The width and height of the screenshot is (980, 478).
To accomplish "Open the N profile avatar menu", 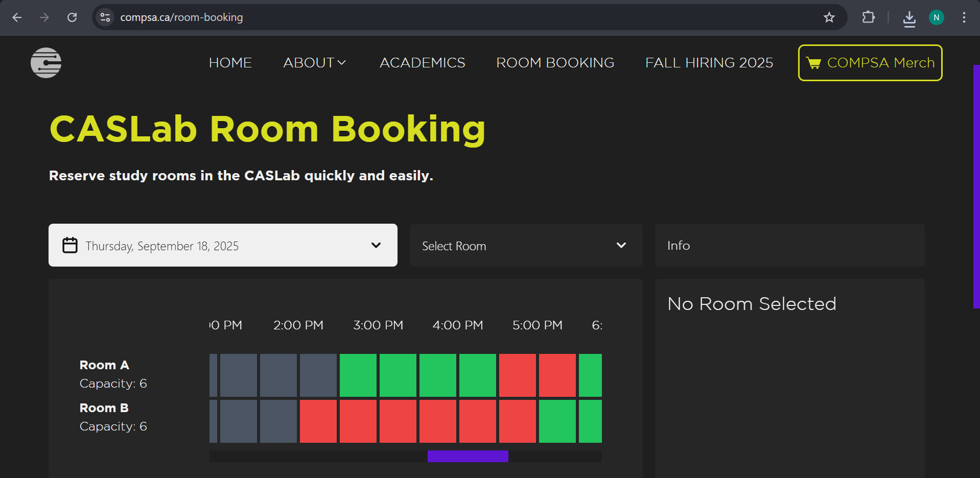I will tap(937, 17).
